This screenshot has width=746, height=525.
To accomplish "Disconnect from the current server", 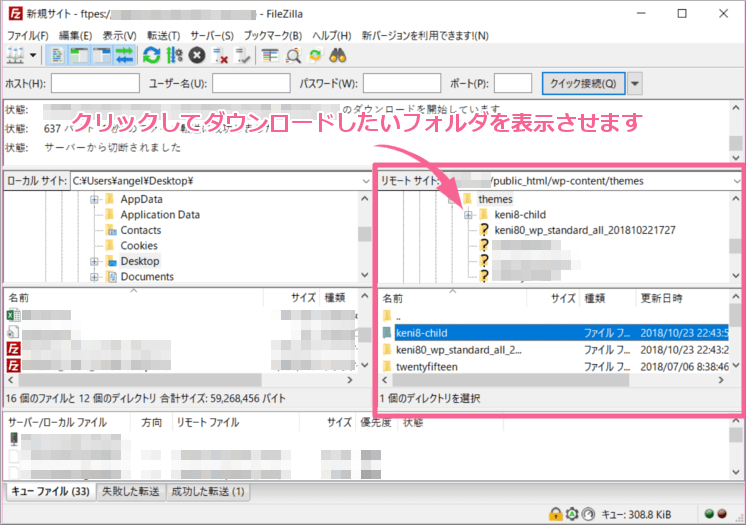I will pos(220,56).
